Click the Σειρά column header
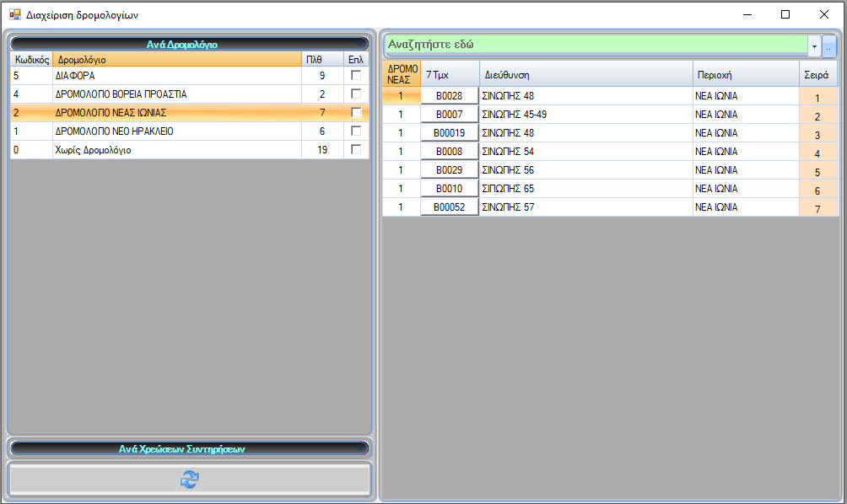The height and width of the screenshot is (504, 847). tap(817, 74)
